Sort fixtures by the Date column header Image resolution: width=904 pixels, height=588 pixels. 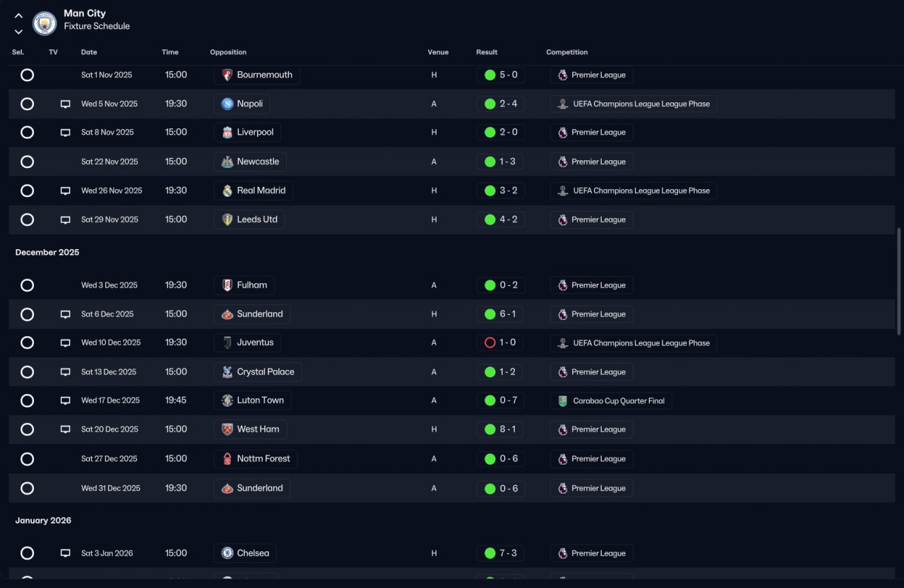89,52
